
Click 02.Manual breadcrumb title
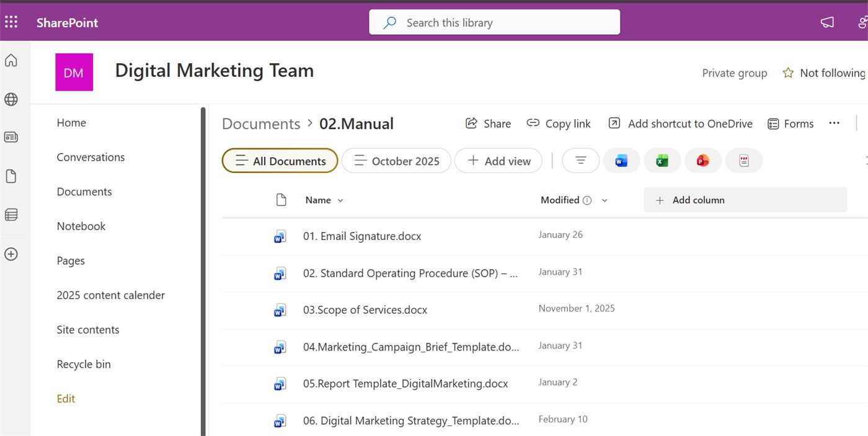[356, 123]
